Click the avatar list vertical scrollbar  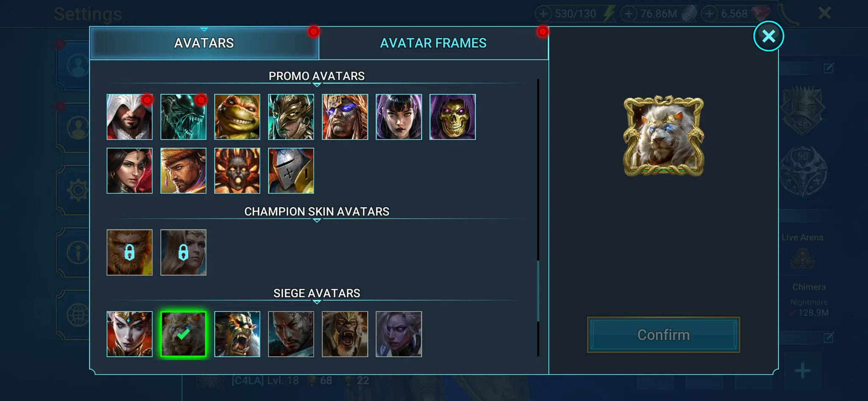[538, 217]
